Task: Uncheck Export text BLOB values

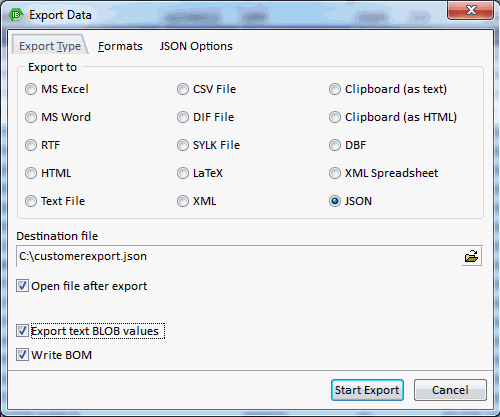Action: coord(22,331)
